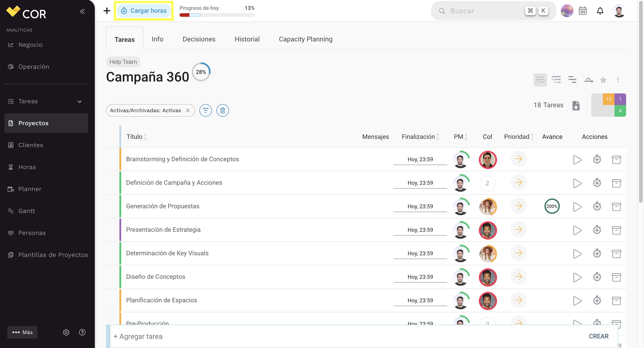Open the Decisiones tab
644x348 pixels.
pyautogui.click(x=199, y=39)
